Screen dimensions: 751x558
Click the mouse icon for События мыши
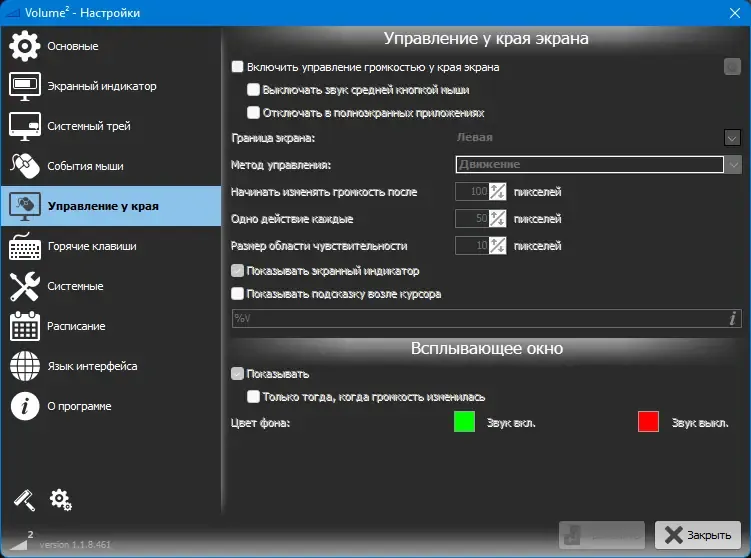24,166
